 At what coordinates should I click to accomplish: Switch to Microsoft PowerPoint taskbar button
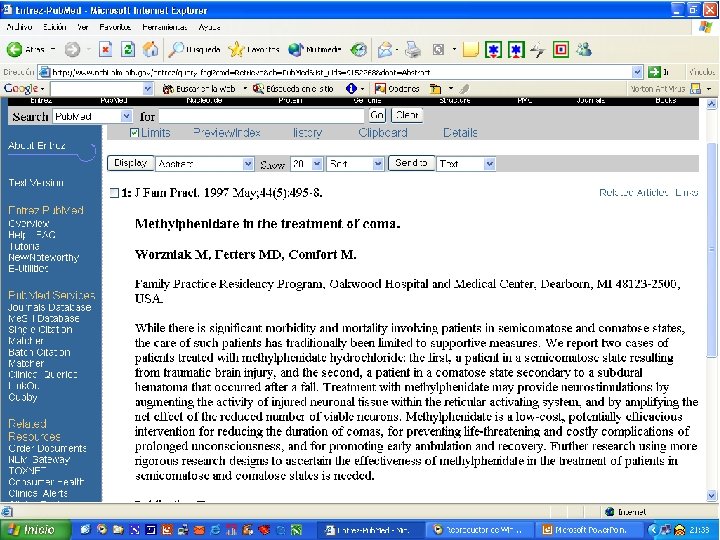pos(590,530)
